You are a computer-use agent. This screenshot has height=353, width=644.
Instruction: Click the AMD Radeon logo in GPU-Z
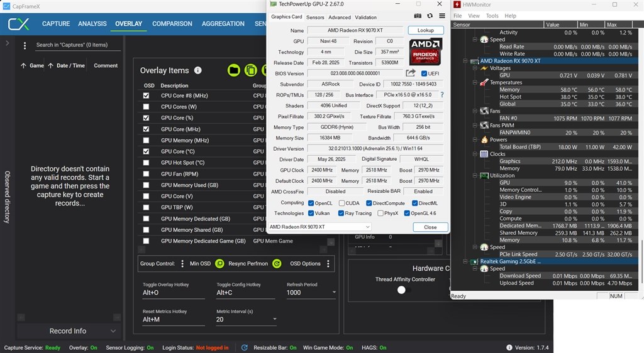coord(425,52)
